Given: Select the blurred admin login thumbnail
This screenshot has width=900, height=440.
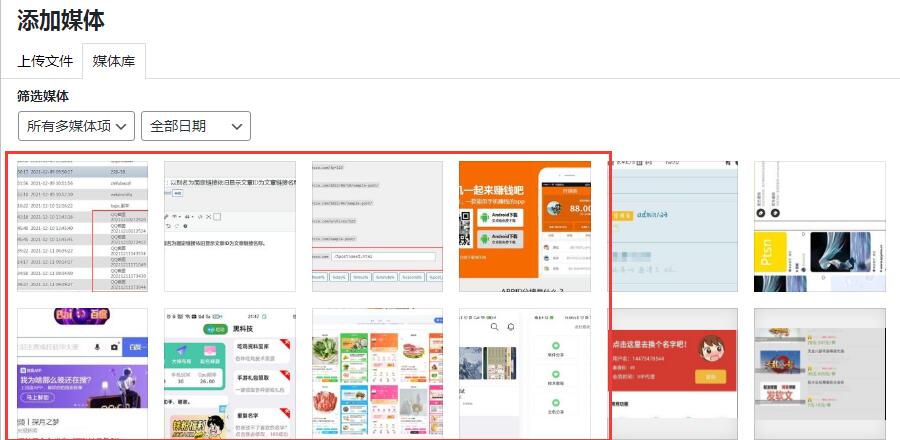Looking at the screenshot, I should coord(672,227).
